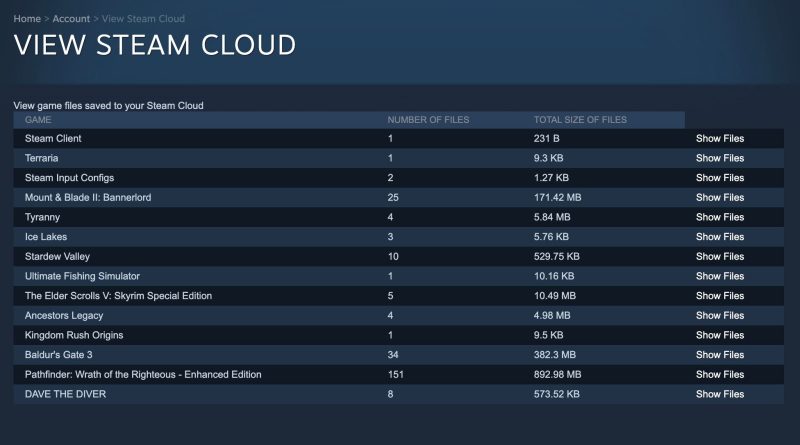
Task: Click the VIEW STEAM CLOUD page title
Action: (x=155, y=45)
